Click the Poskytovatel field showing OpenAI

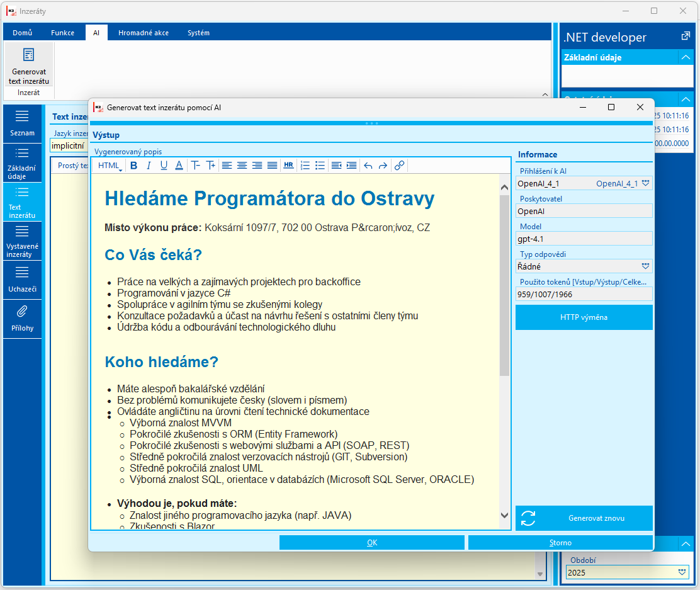click(584, 212)
